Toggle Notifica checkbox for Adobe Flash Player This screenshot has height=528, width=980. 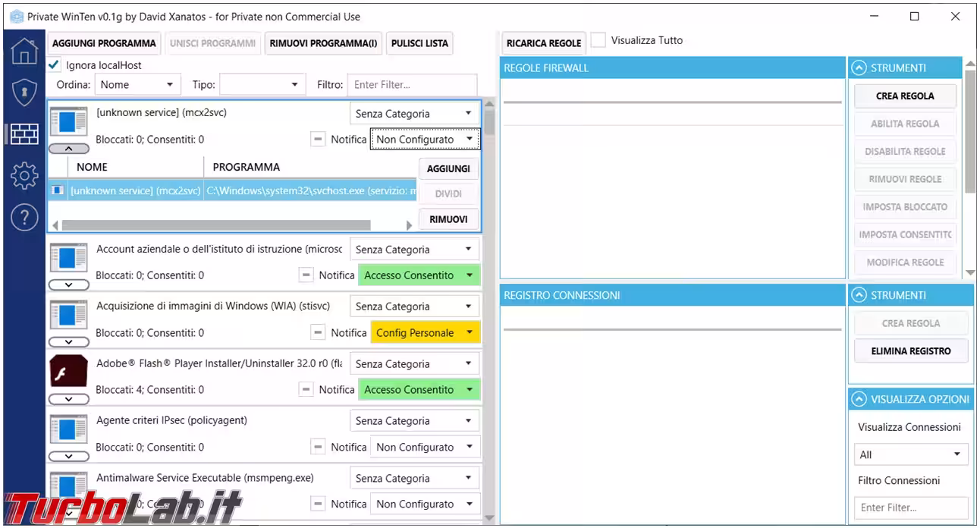(306, 390)
